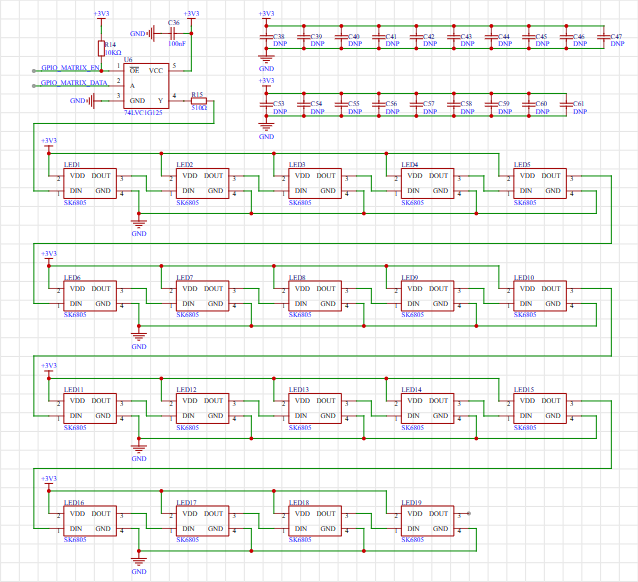638x582 pixels.
Task: Click capacitor C39 DNP symbol
Action: pyautogui.click(x=304, y=37)
